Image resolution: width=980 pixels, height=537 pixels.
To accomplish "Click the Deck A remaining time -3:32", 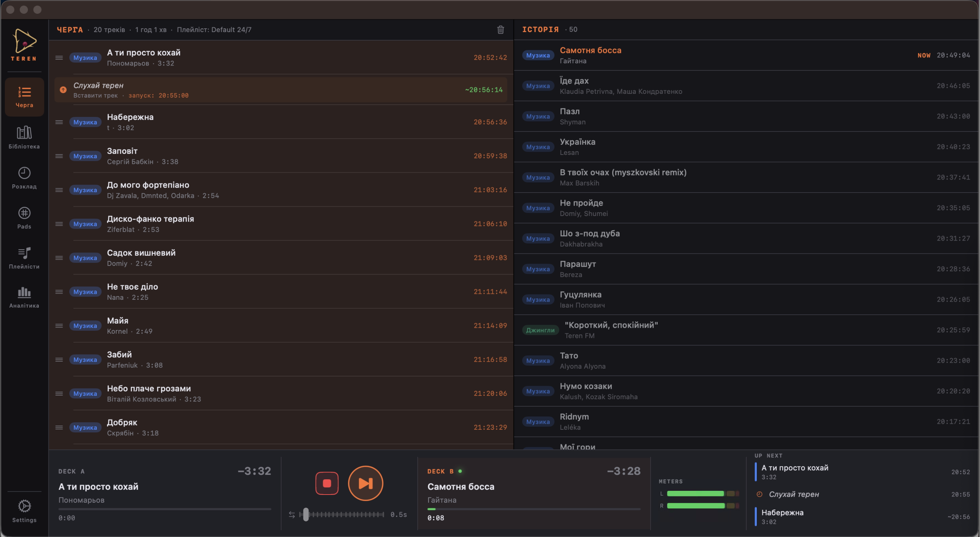I will click(x=254, y=471).
